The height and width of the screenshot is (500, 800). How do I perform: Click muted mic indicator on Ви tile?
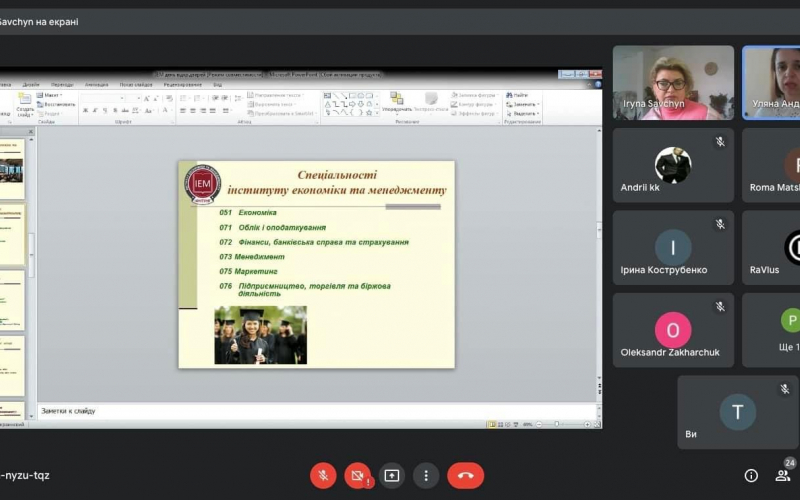(785, 389)
